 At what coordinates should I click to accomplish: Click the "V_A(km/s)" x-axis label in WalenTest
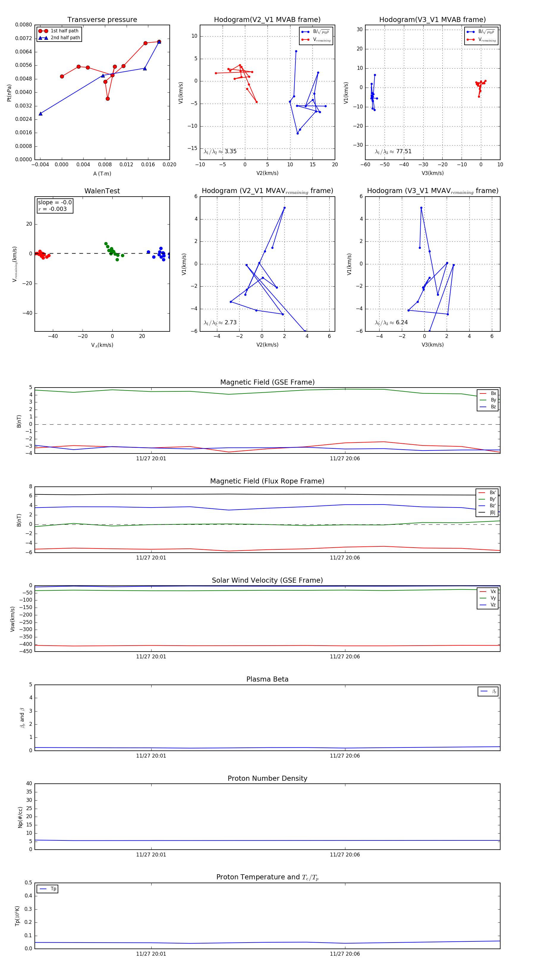point(102,345)
